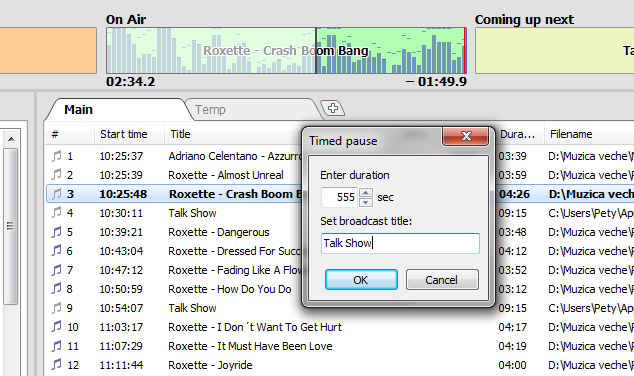
Task: Cancel the Timed pause dialog
Action: (442, 280)
